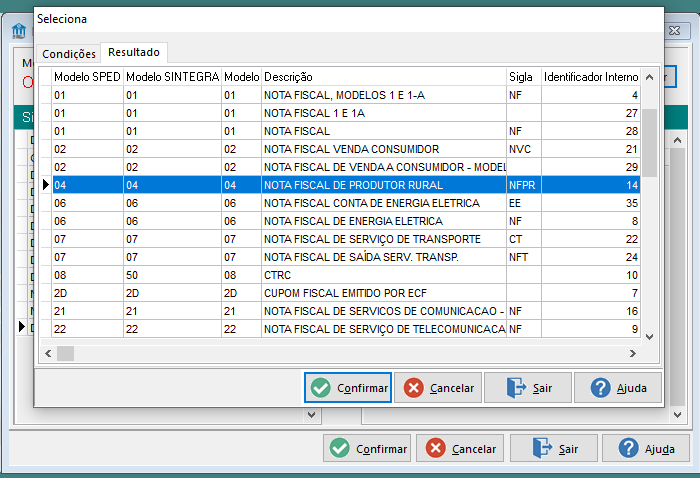Viewport: 700px width, 478px height.
Task: Click the red X icon on the Seleciona dialog's Cancelar button
Action: (x=413, y=388)
